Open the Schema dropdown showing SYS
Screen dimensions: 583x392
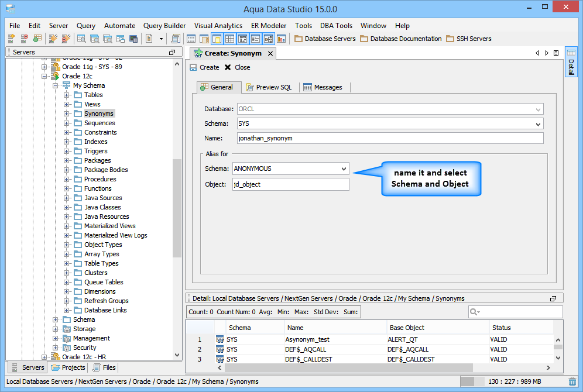pyautogui.click(x=538, y=124)
